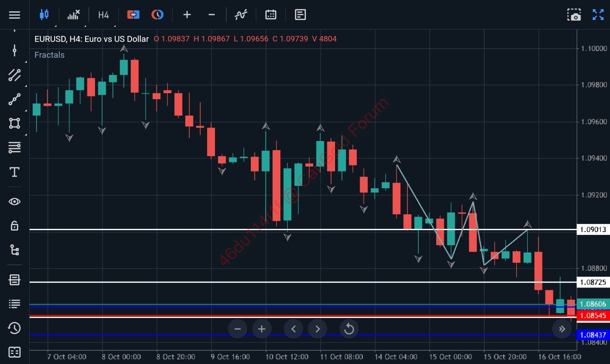The height and width of the screenshot is (364, 610).
Task: Jump to latest bar with double chevron
Action: point(562,329)
